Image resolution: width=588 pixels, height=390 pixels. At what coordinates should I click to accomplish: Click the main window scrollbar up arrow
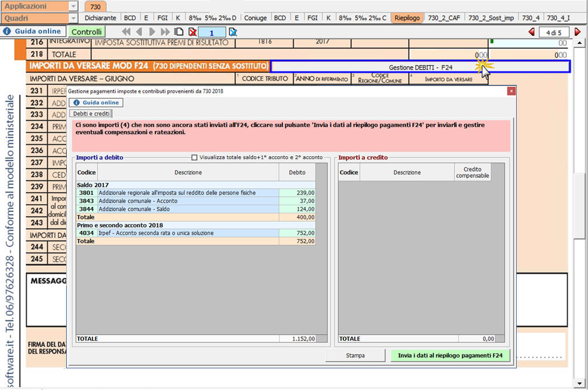(x=580, y=43)
